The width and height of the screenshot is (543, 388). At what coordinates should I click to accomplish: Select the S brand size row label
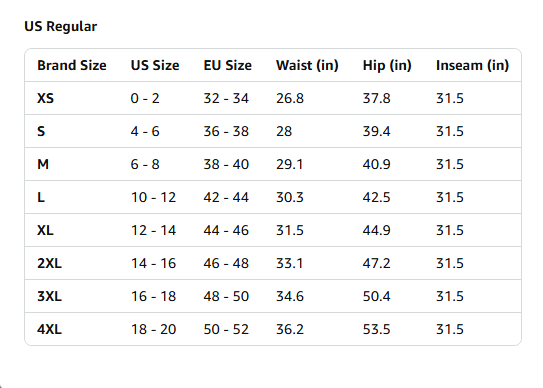(41, 131)
